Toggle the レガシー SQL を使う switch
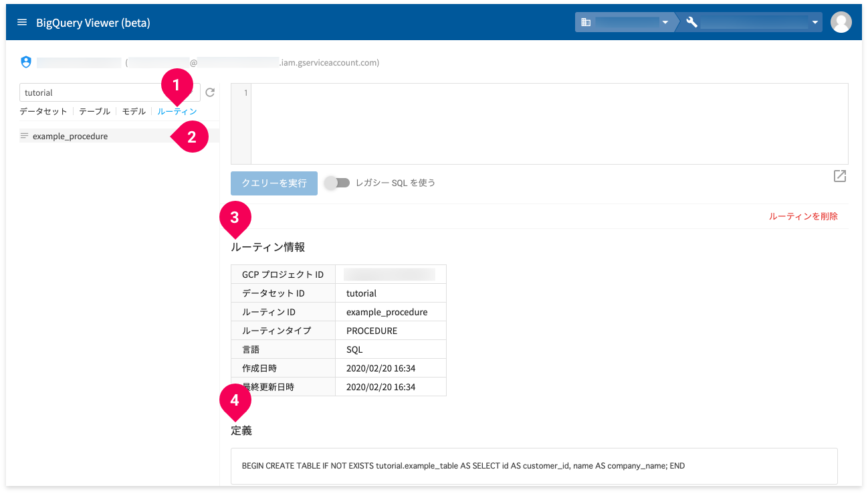The height and width of the screenshot is (494, 868). 338,183
